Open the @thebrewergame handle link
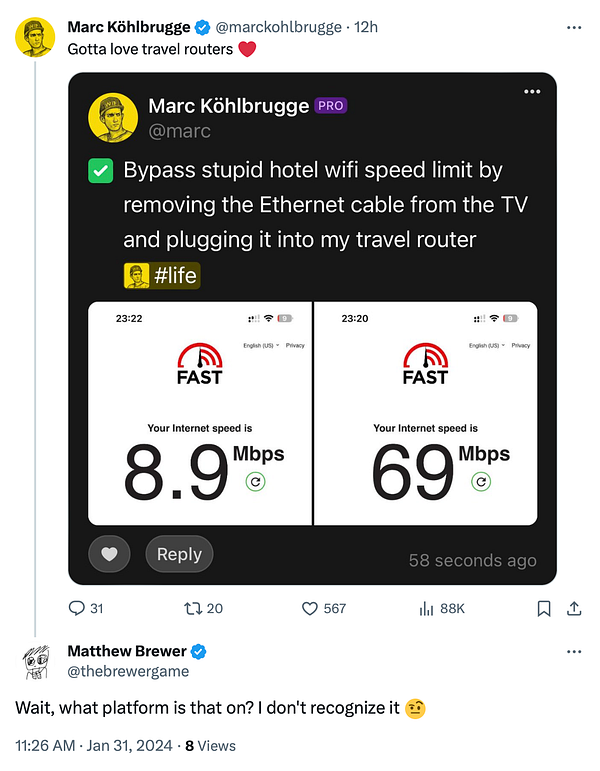The image size is (600, 771). (127, 671)
